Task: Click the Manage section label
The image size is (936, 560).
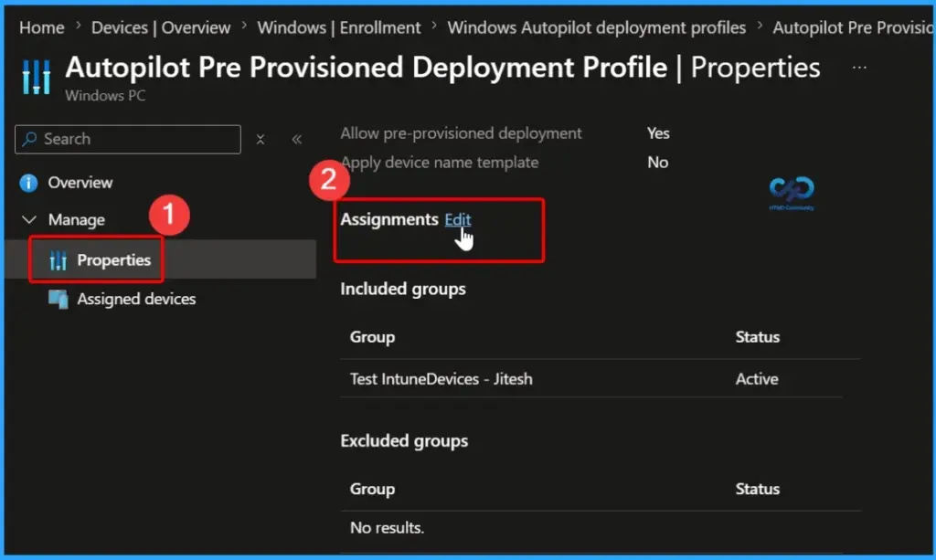Action: [77, 219]
